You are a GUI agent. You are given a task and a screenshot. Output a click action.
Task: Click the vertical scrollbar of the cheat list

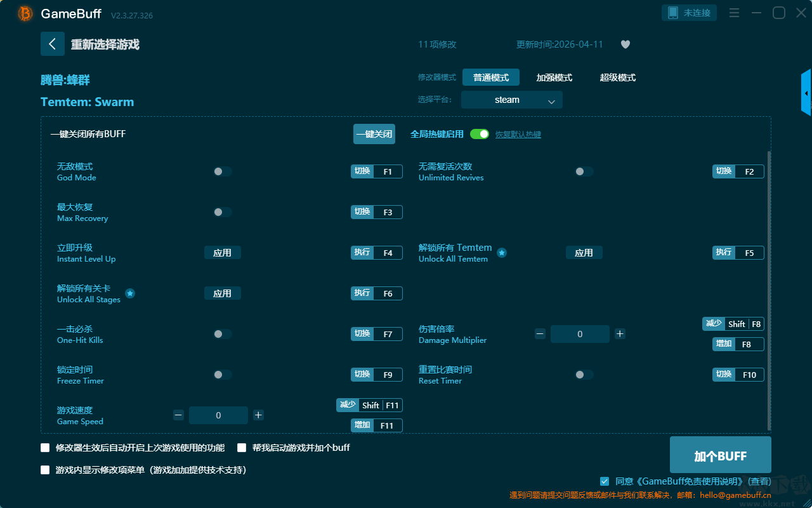[x=769, y=290]
